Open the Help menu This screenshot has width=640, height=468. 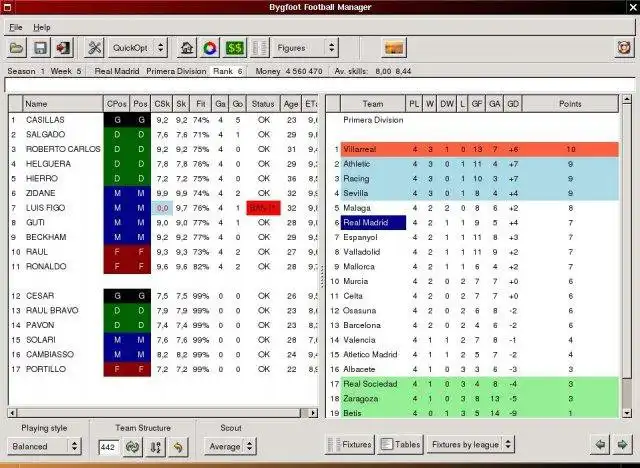42,27
